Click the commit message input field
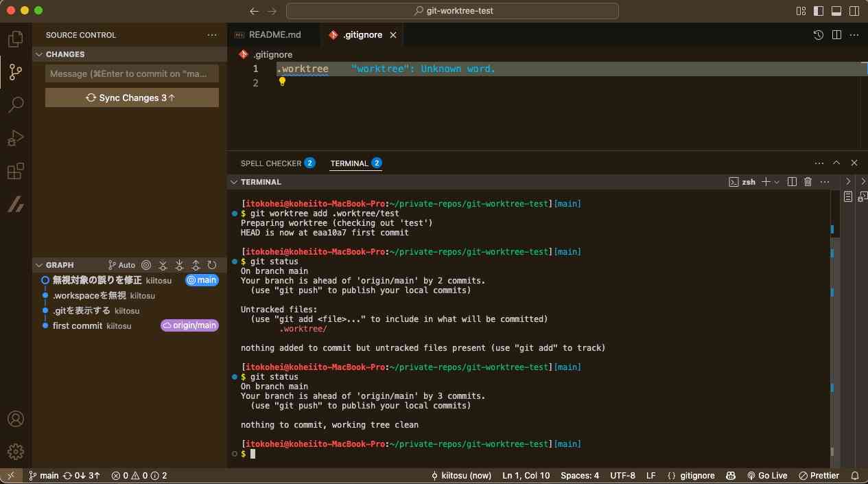This screenshot has height=484, width=868. [x=132, y=74]
